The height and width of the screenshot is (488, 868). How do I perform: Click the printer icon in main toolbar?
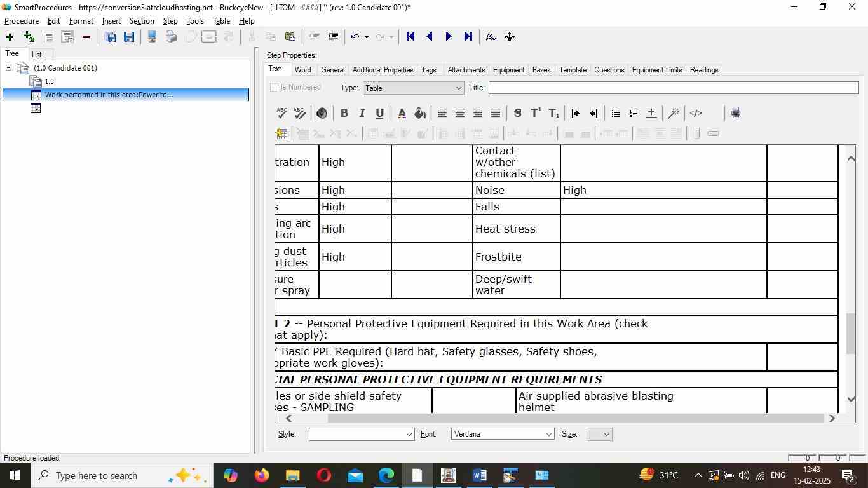[x=171, y=37]
